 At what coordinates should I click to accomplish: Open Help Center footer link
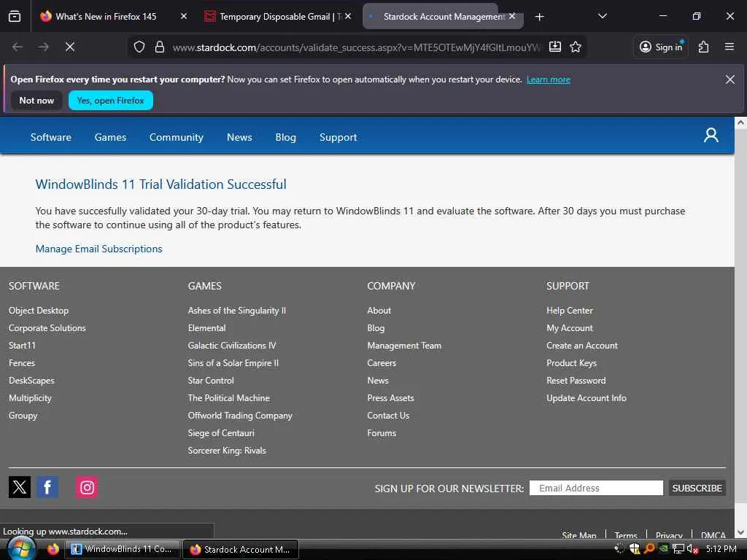[x=569, y=311]
